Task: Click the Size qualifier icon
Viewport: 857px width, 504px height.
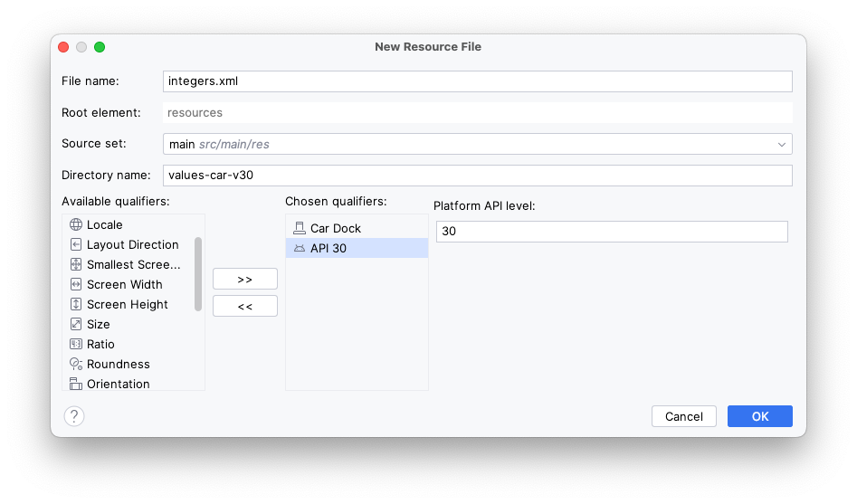Action: [x=76, y=324]
